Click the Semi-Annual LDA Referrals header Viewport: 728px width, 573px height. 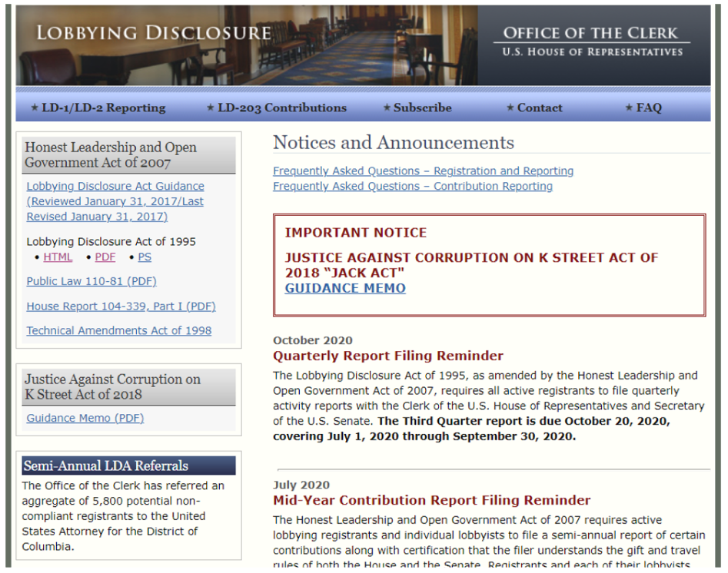tap(128, 465)
